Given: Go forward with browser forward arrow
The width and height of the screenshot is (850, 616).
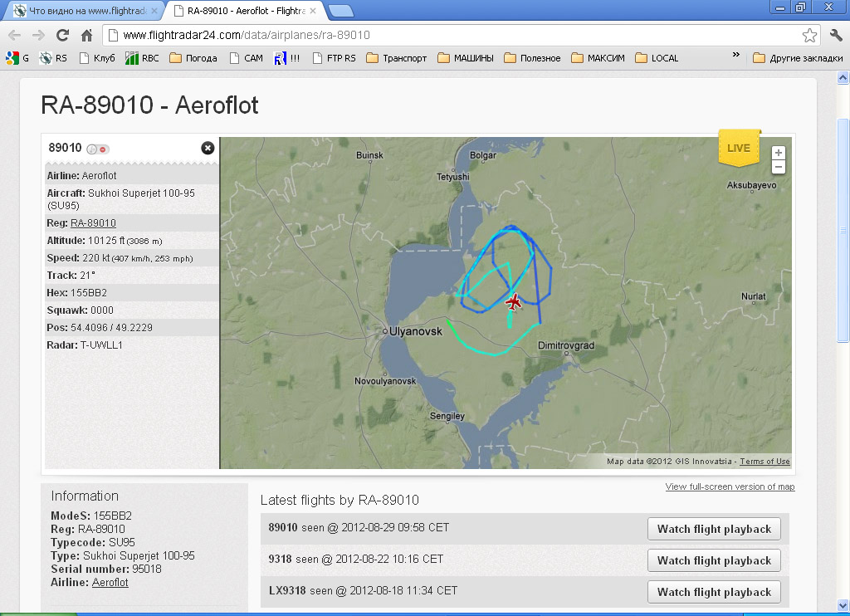Looking at the screenshot, I should (38, 35).
